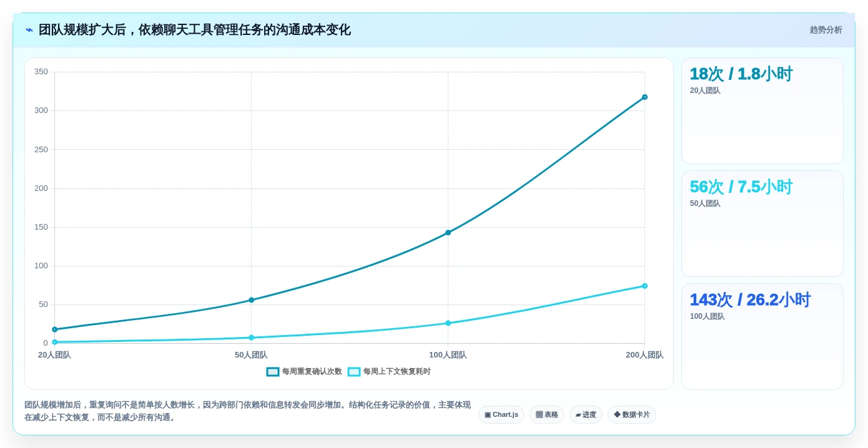Click the dark teal data point at 200人团队
This screenshot has width=868, height=448.
[x=644, y=97]
